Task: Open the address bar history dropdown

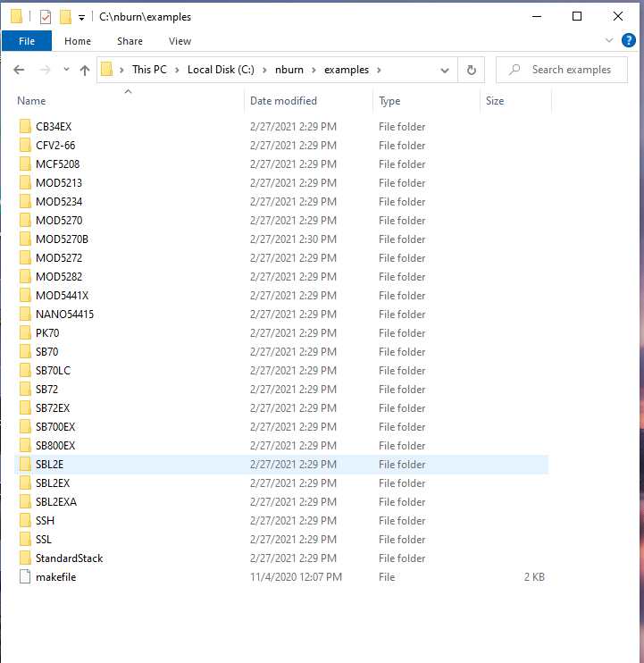Action: [x=447, y=70]
